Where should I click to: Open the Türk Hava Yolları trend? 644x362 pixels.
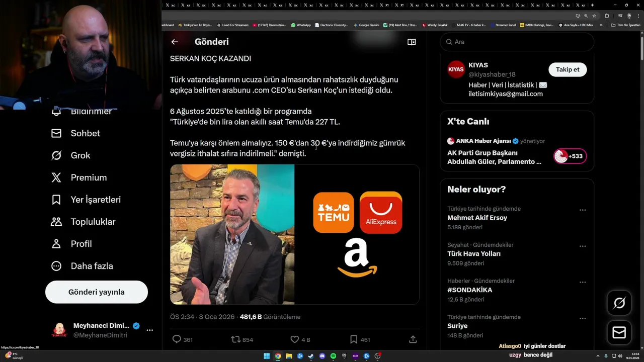(474, 254)
